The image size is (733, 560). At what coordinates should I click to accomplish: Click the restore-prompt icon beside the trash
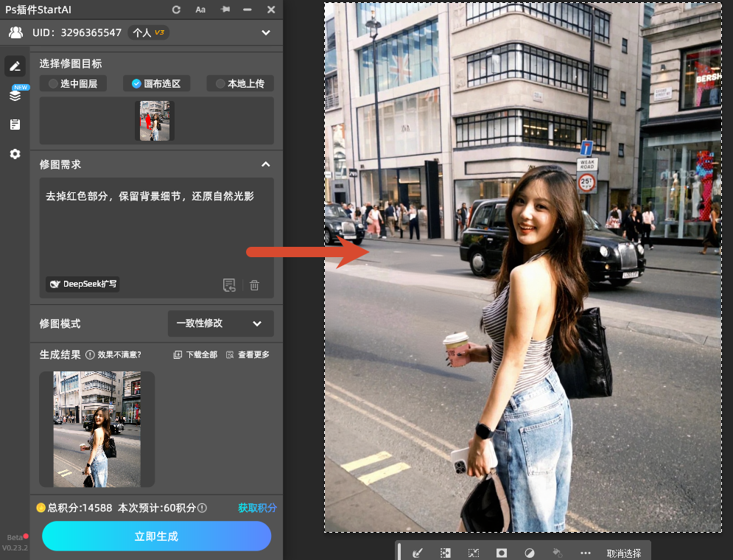click(229, 284)
